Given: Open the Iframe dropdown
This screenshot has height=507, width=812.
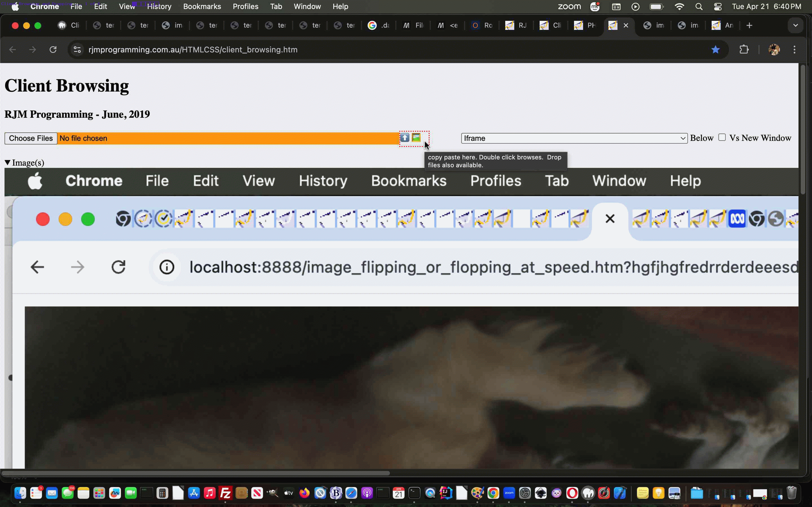Looking at the screenshot, I should (x=574, y=138).
